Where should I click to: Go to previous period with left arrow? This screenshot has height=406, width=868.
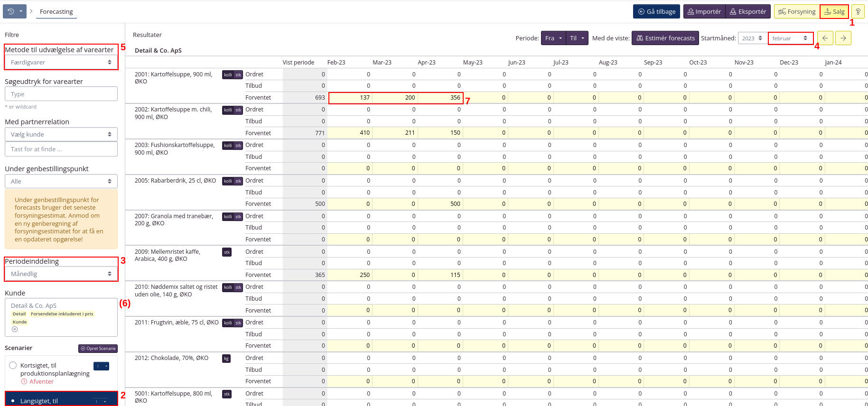point(825,38)
